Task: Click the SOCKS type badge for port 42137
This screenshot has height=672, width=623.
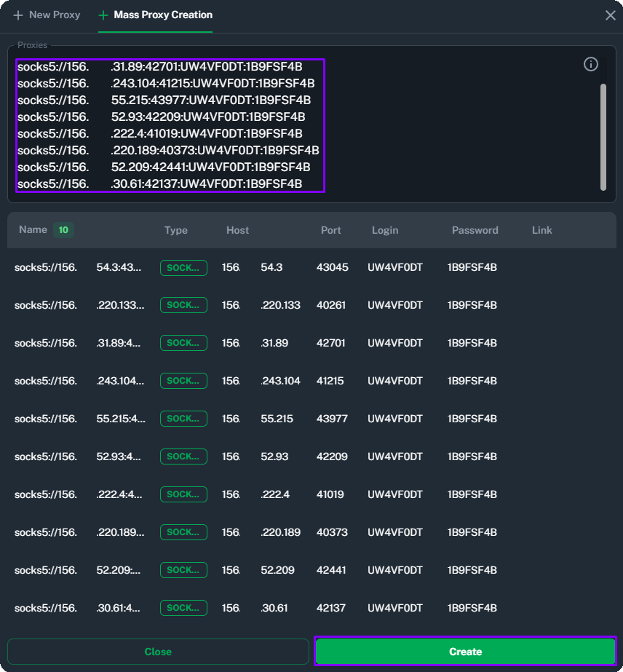Action: tap(183, 608)
